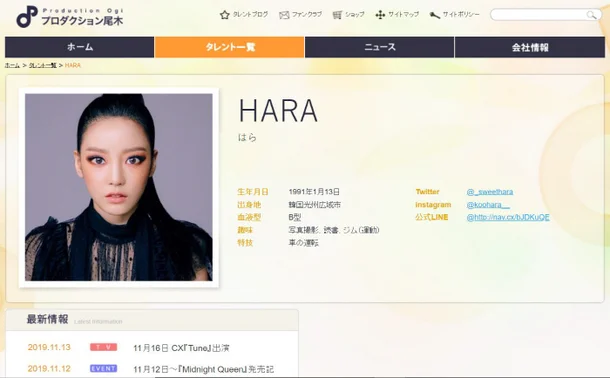This screenshot has width=610, height=378.
Task: Open the shop cart icon
Action: tap(337, 15)
